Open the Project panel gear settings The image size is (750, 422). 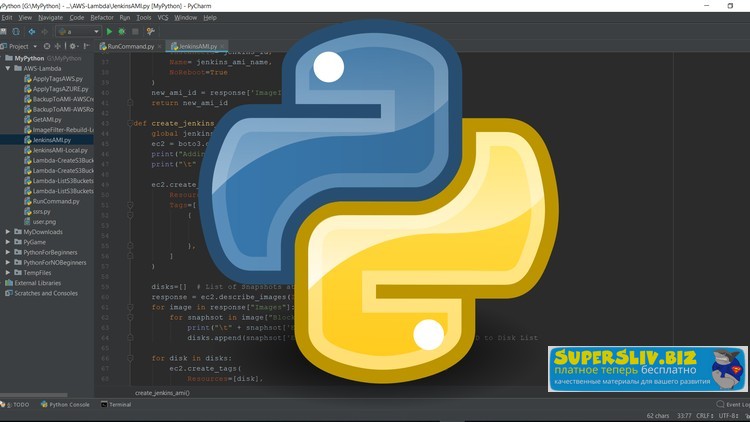pyautogui.click(x=73, y=46)
